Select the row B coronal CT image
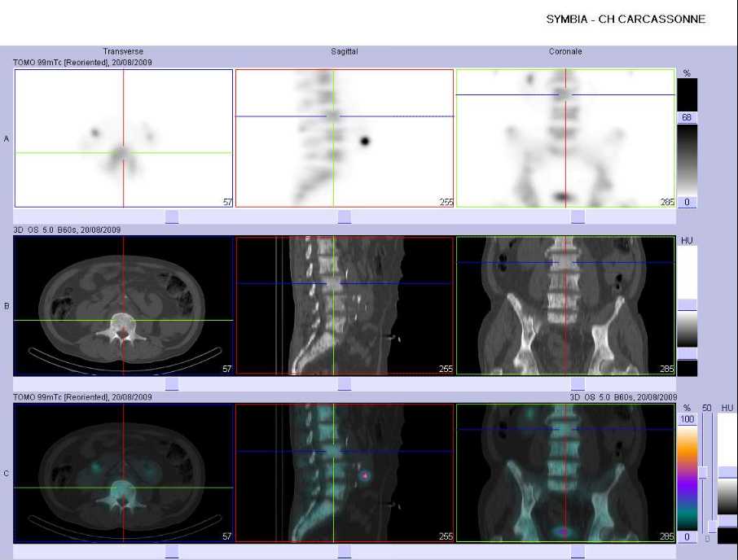Image resolution: width=738 pixels, height=560 pixels. (x=566, y=305)
